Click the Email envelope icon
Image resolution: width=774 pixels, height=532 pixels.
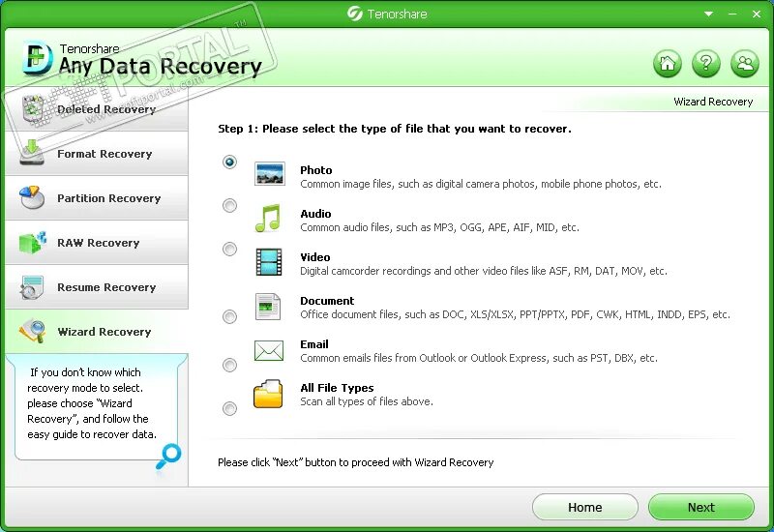pos(269,350)
